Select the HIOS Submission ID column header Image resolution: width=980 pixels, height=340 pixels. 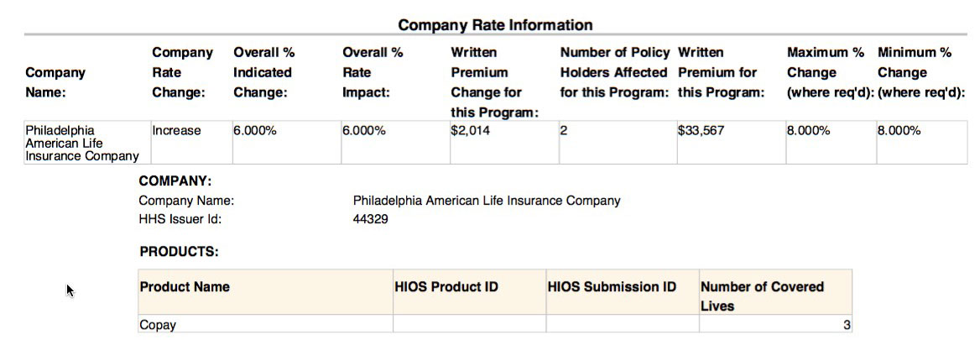pyautogui.click(x=612, y=287)
